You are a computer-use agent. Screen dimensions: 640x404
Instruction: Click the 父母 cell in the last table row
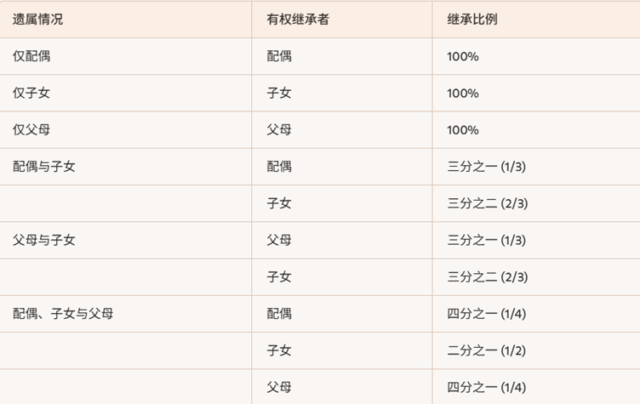point(279,387)
